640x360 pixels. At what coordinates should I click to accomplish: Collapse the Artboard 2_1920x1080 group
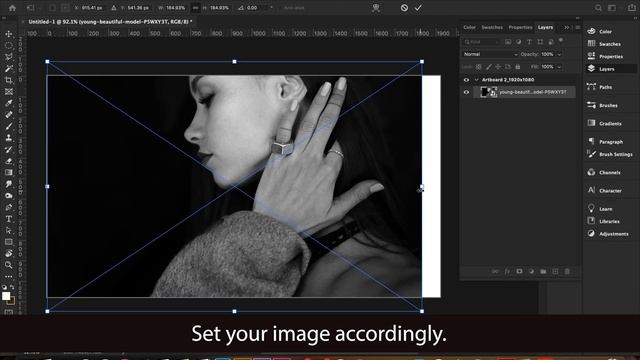tap(476, 80)
